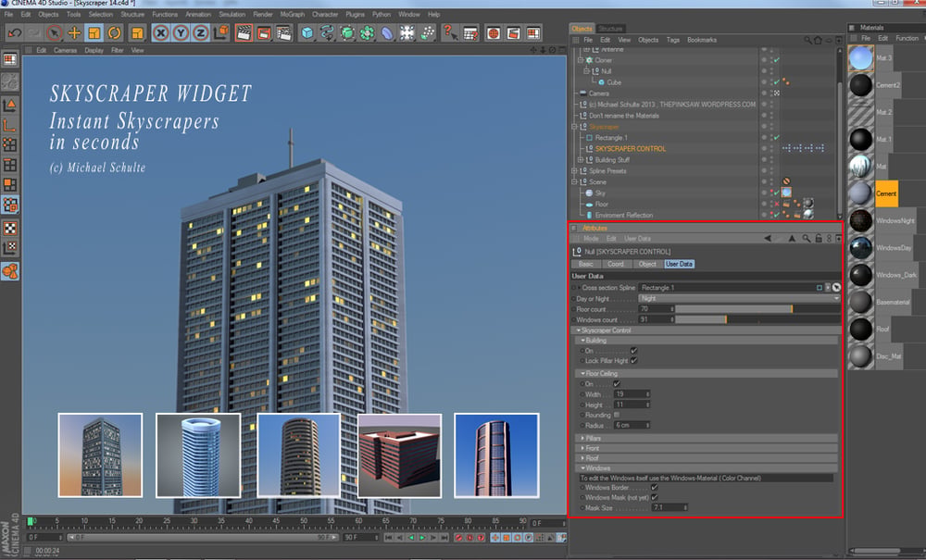
Task: Add a Cube primitive object
Action: point(307,33)
